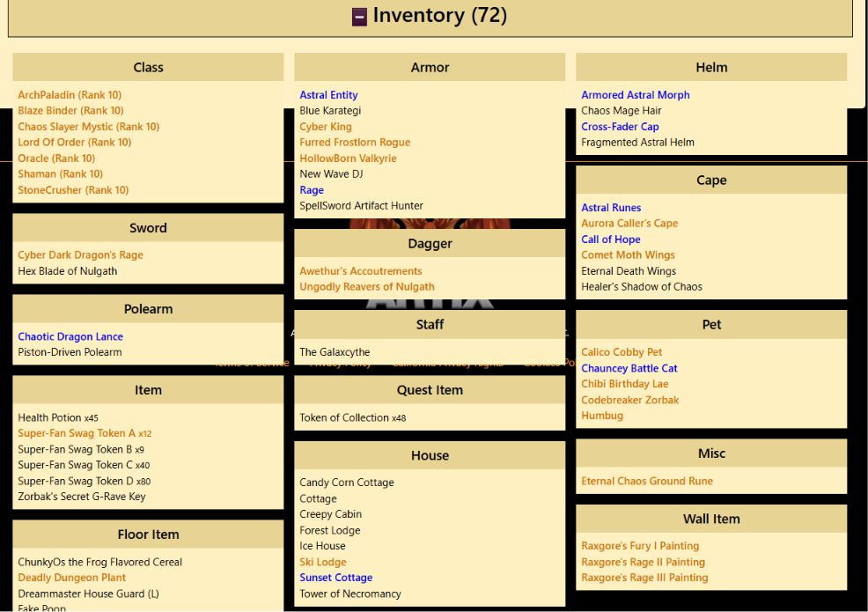Open Raxgore's Fury I Painting link
Image resolution: width=868 pixels, height=612 pixels.
640,546
